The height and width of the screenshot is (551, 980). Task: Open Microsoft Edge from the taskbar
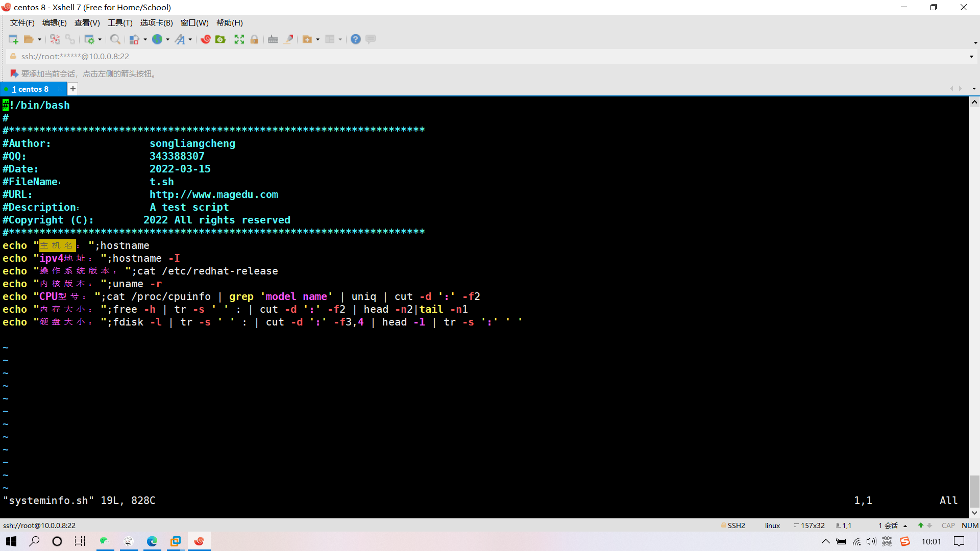pyautogui.click(x=152, y=541)
